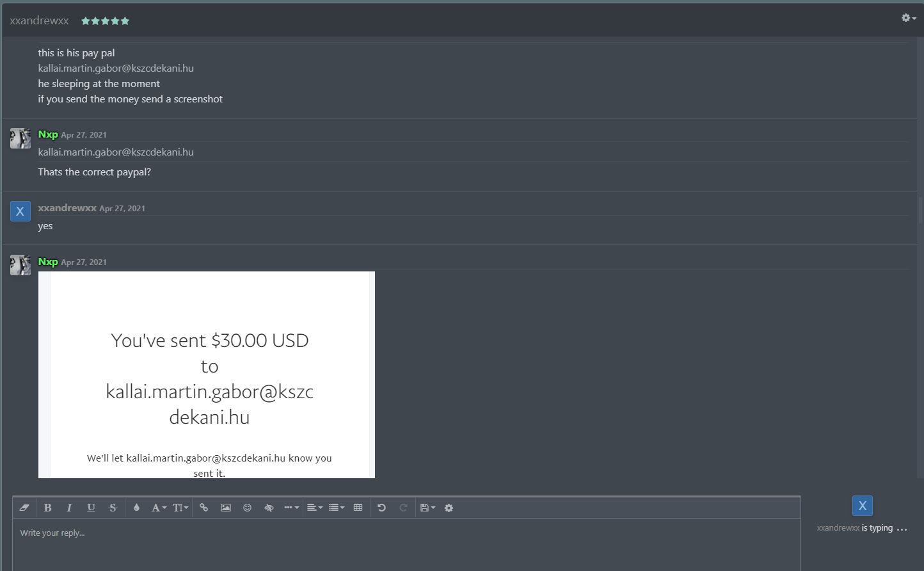Click the text 'Thats the correct paypal?'
The height and width of the screenshot is (571, 924).
coord(95,172)
